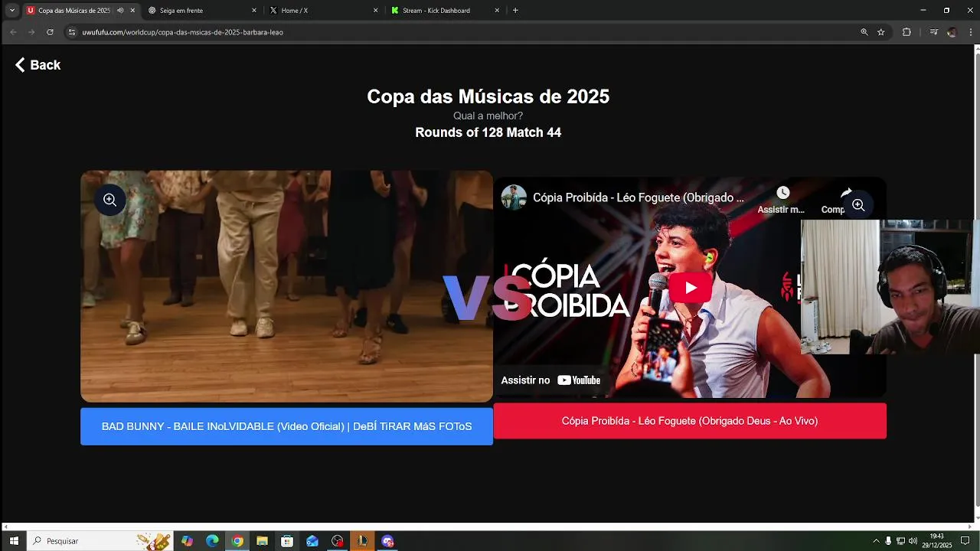This screenshot has height=551, width=980.
Task: Open the Léo Foguete channel avatar on video
Action: coord(514,197)
